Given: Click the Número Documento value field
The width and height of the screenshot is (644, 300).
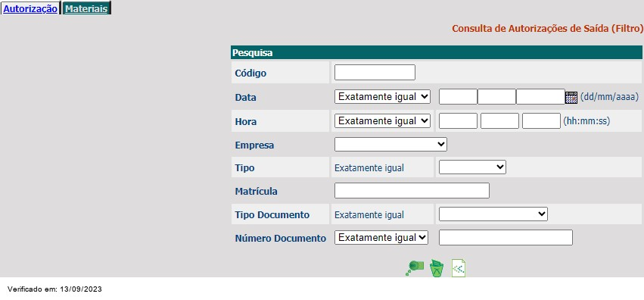Looking at the screenshot, I should [x=506, y=238].
